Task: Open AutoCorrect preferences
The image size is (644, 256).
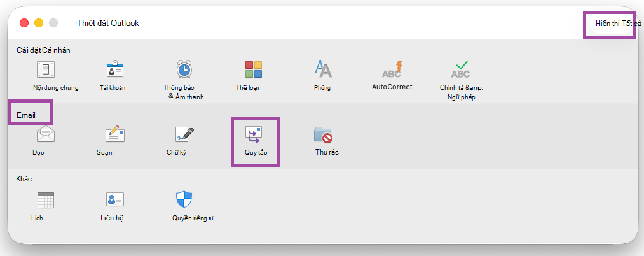Action: click(392, 70)
